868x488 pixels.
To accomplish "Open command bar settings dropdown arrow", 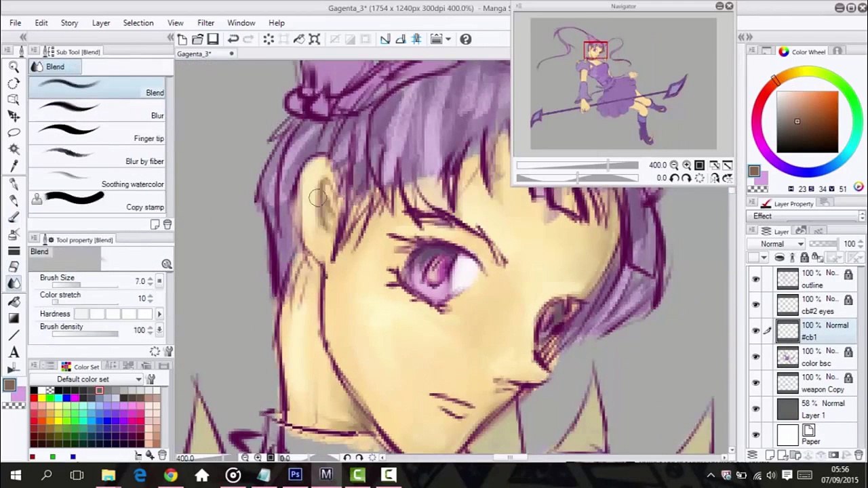I will [448, 39].
